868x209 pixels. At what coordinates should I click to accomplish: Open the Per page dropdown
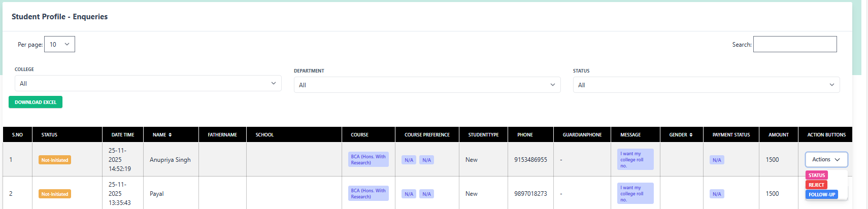coord(59,44)
